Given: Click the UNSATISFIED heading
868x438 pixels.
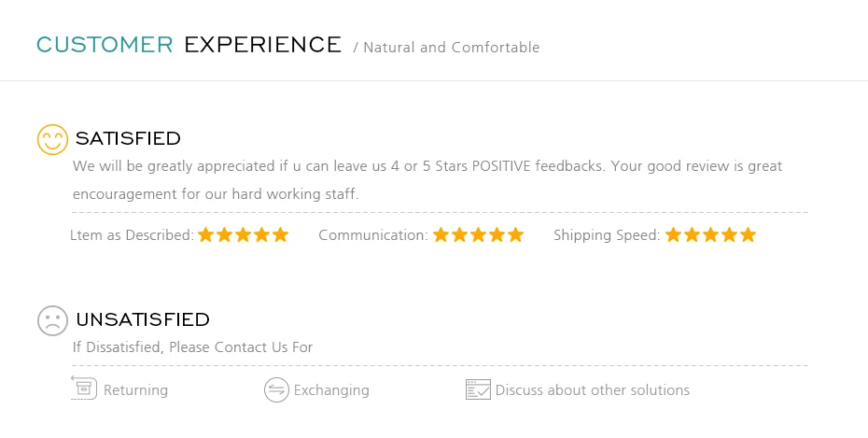Looking at the screenshot, I should pyautogui.click(x=143, y=319).
